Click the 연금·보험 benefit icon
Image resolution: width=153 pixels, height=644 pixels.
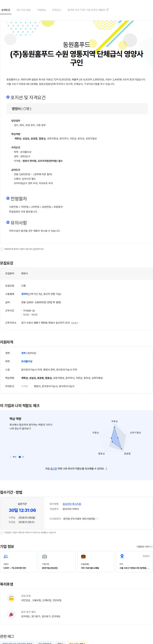point(11,598)
